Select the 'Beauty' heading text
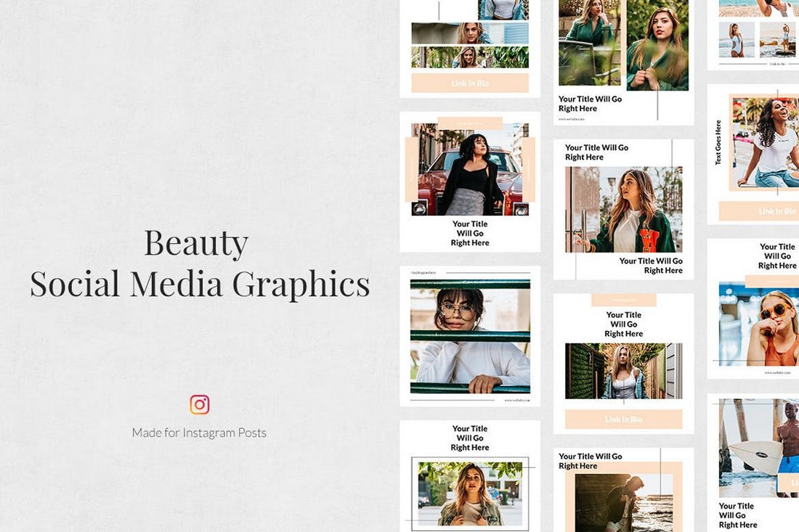This screenshot has height=532, width=799. point(195,243)
